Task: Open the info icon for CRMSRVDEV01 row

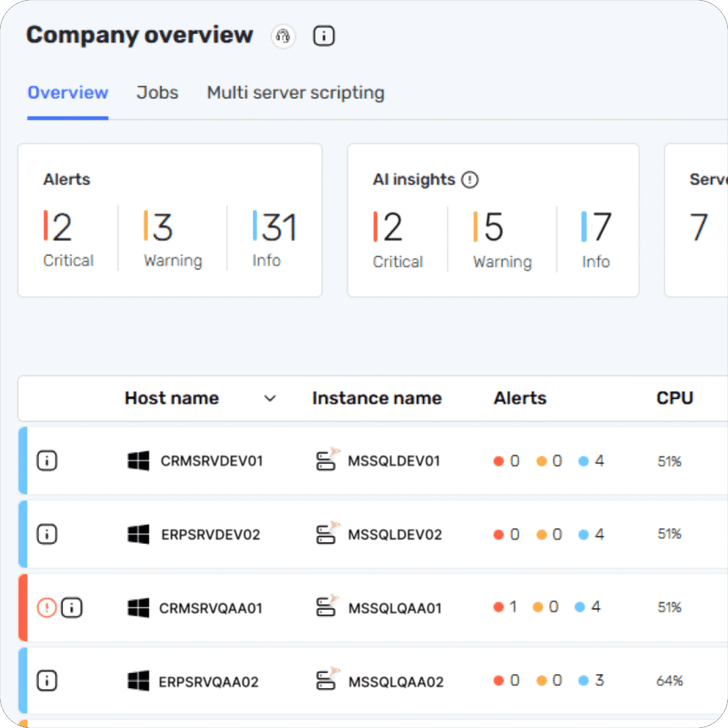Action: coord(47,461)
